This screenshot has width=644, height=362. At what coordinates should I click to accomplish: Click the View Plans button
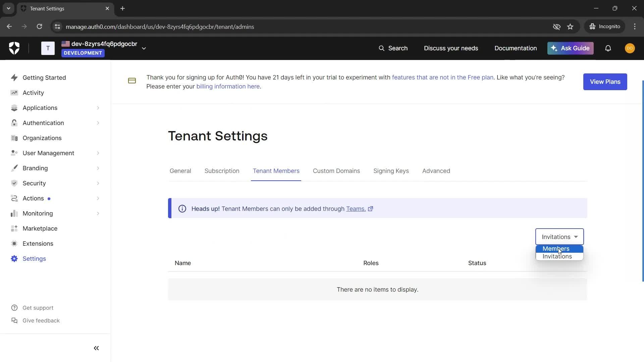605,82
